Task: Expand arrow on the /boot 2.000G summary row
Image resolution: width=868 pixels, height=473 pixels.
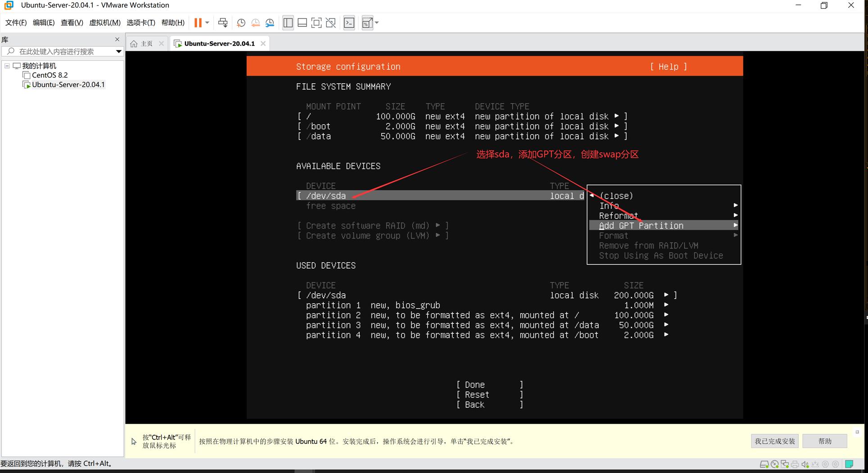Action: click(616, 126)
